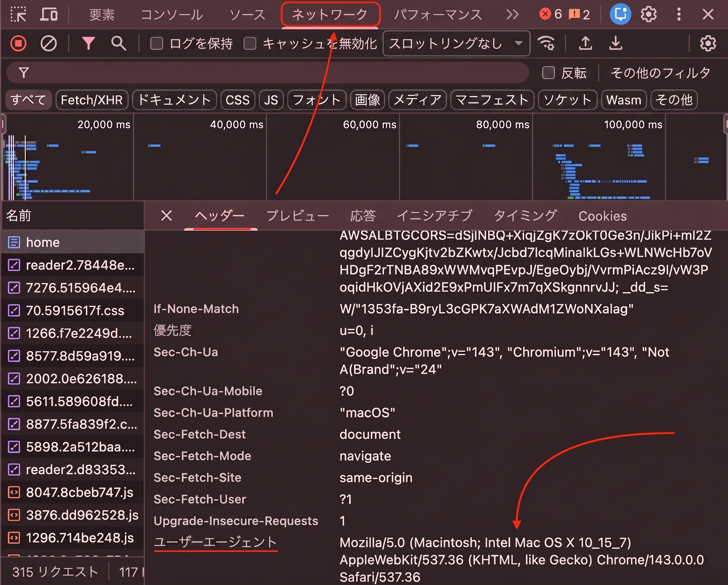This screenshot has height=585, width=728.
Task: Open the タイミング details tab
Action: pos(525,215)
